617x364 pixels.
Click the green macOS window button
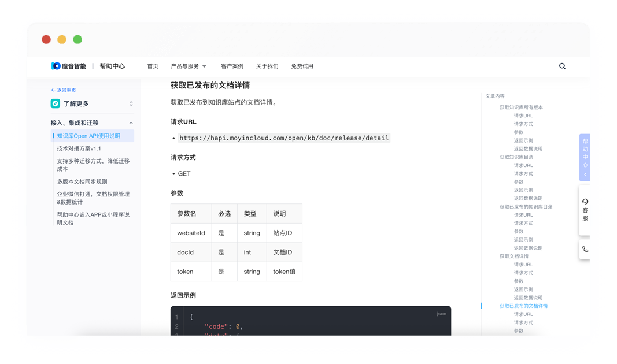point(77,39)
